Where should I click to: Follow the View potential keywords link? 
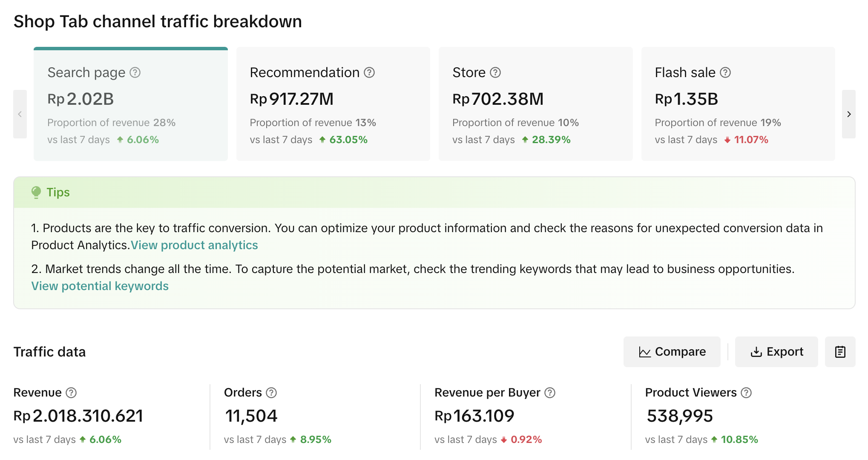tap(100, 286)
